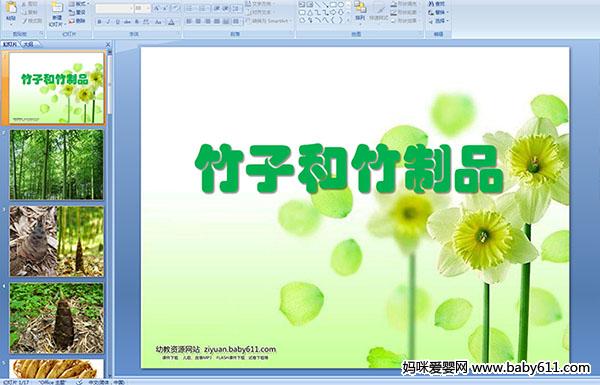Toggle Text Shadow formatting

(137, 22)
